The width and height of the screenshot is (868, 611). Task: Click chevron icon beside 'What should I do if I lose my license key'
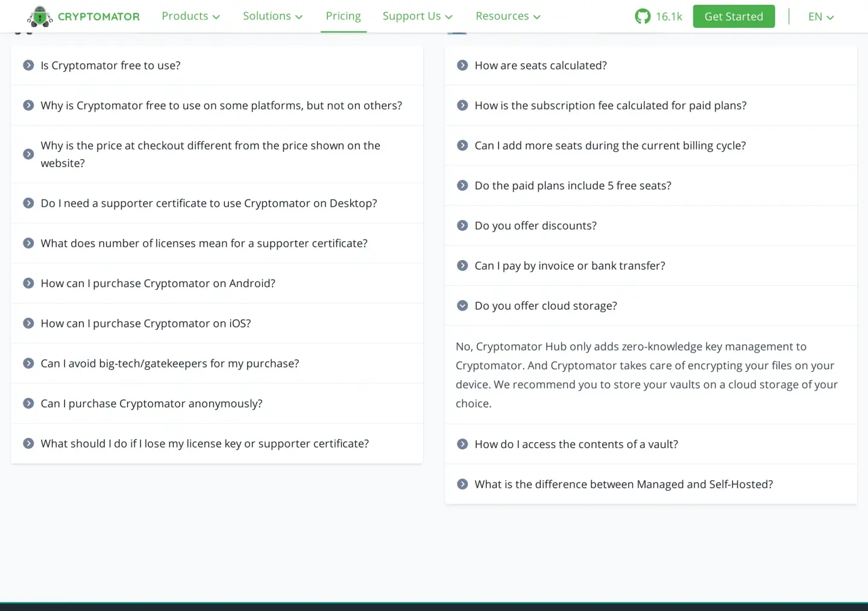click(x=28, y=443)
